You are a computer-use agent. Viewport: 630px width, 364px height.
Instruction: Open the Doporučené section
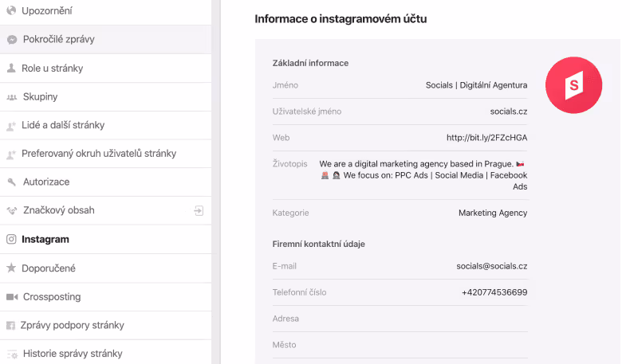click(x=106, y=268)
